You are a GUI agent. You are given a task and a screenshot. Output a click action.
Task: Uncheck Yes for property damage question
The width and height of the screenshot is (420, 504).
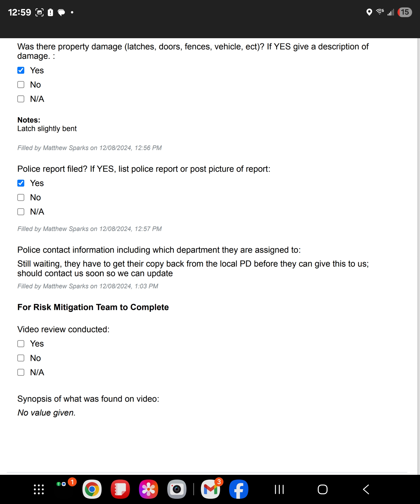click(21, 70)
